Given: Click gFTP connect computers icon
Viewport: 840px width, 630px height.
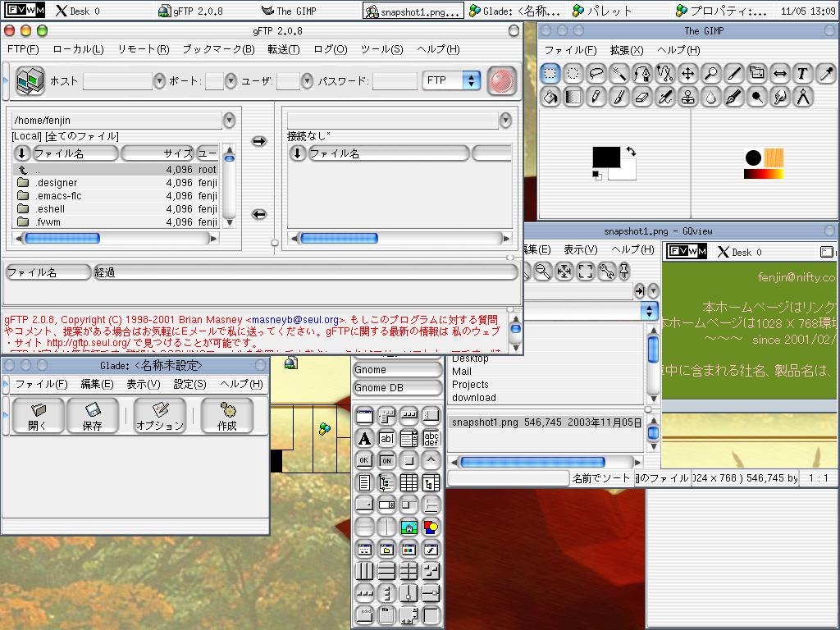Looking at the screenshot, I should 30,81.
